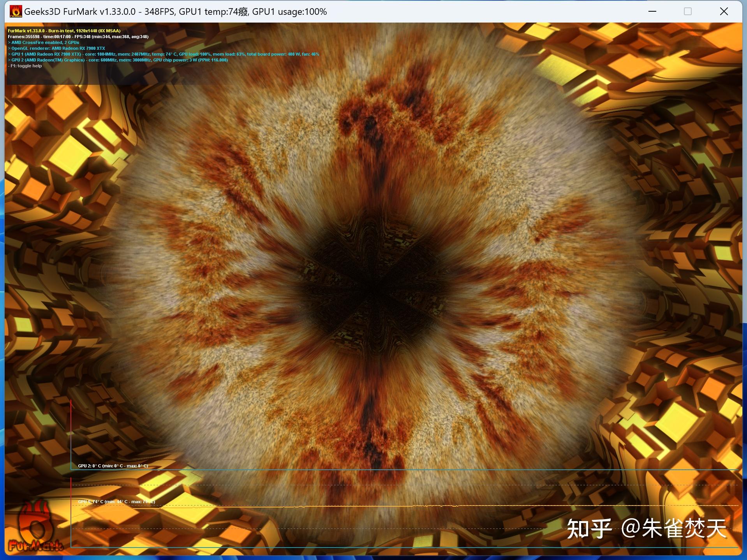Image resolution: width=747 pixels, height=560 pixels.
Task: Click the 'FurMark v1.33.0.0 - Burn-in test' line
Action: [64, 31]
